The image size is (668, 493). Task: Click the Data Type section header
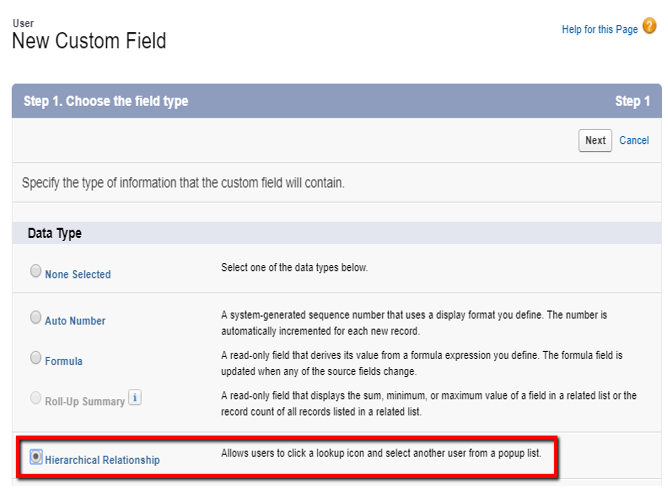[55, 233]
